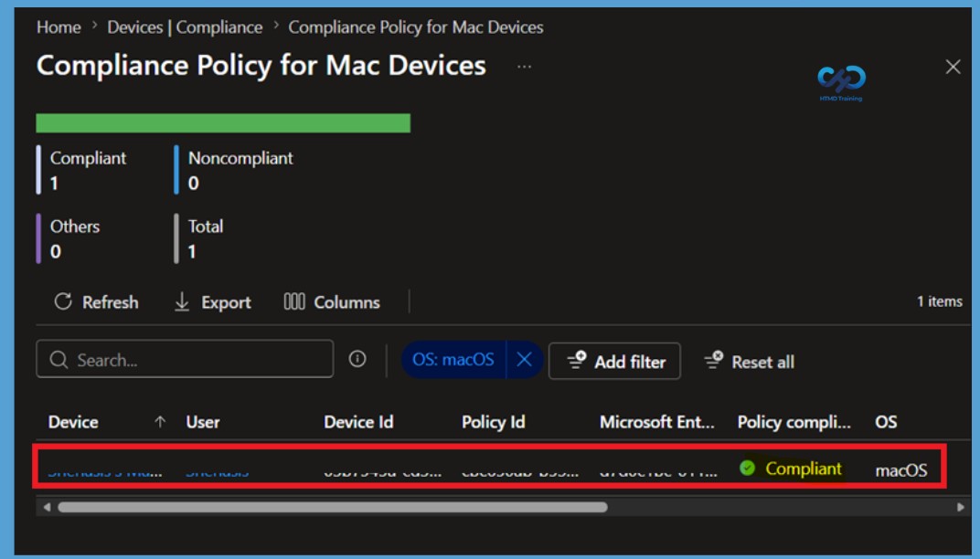
Task: Sort by Device column header
Action: click(x=73, y=422)
